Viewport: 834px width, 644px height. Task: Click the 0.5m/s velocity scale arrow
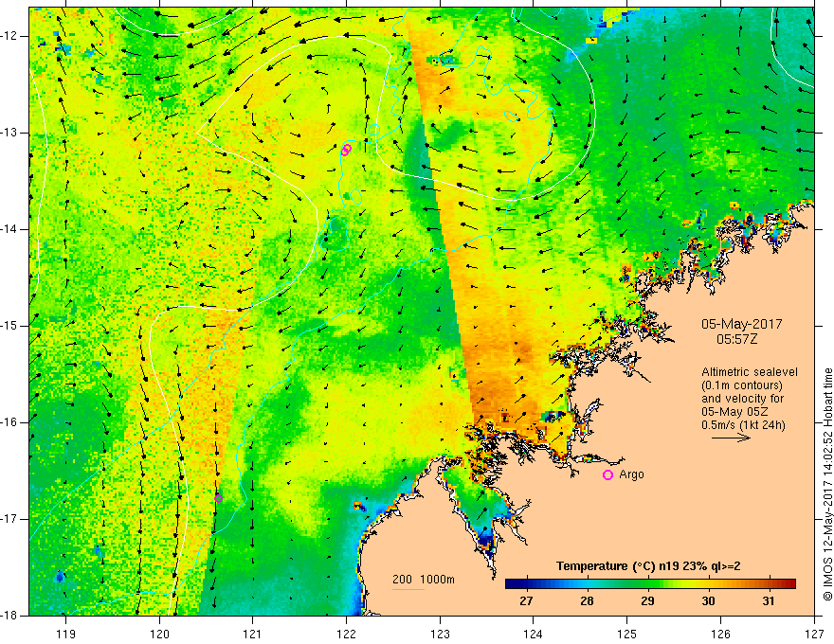coord(731,438)
